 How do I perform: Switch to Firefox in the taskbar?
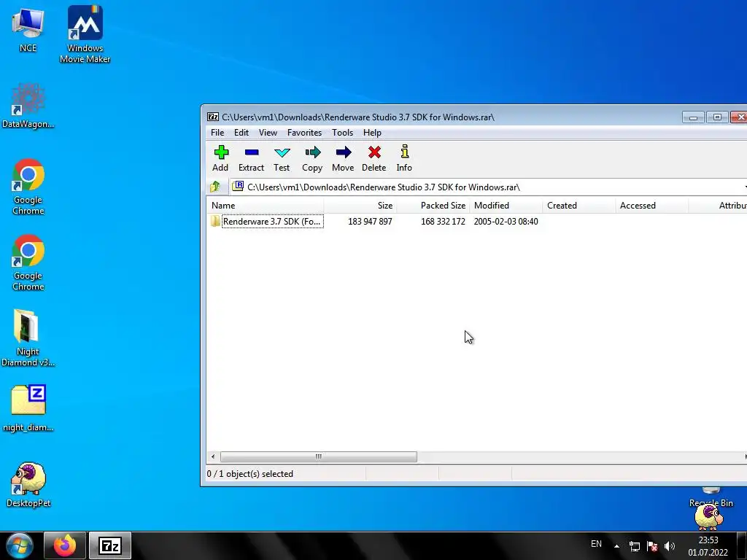(x=64, y=545)
